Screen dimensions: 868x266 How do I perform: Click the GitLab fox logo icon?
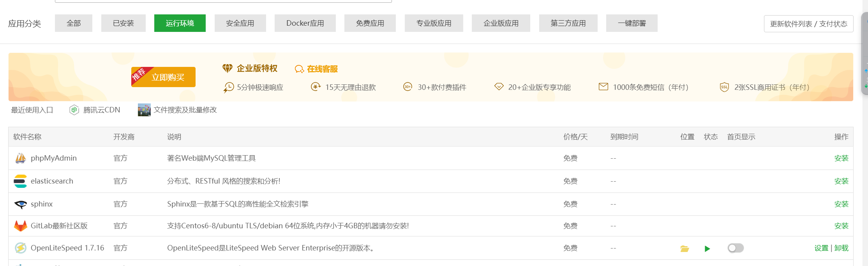pos(20,226)
